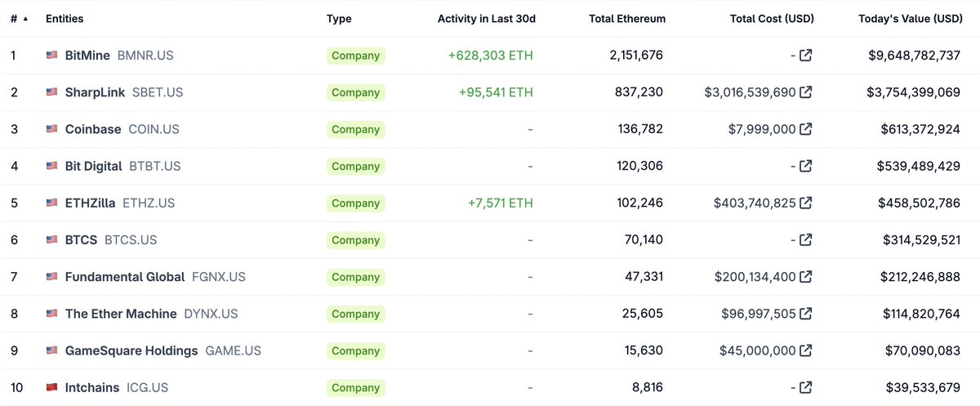This screenshot has width=980, height=406.
Task: Click total cost $403,740,825
Action: (755, 203)
